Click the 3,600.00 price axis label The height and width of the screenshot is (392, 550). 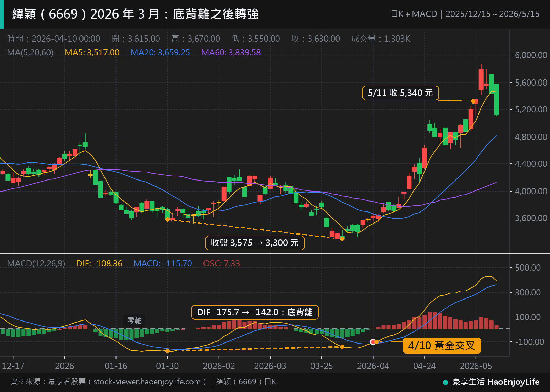point(531,218)
